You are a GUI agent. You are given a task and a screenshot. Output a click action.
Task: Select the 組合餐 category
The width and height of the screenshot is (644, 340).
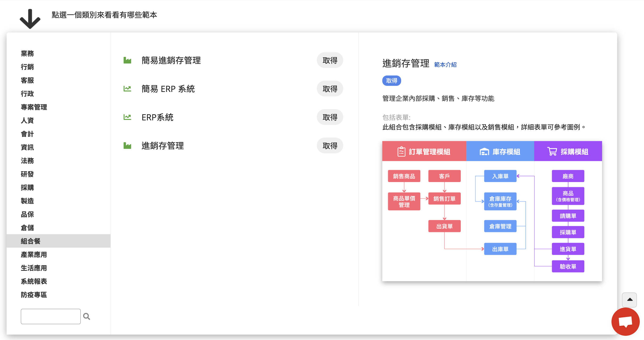pos(30,241)
